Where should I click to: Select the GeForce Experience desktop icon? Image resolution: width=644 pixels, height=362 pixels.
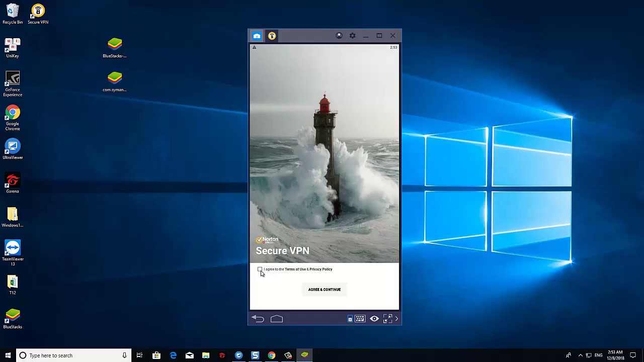[13, 84]
